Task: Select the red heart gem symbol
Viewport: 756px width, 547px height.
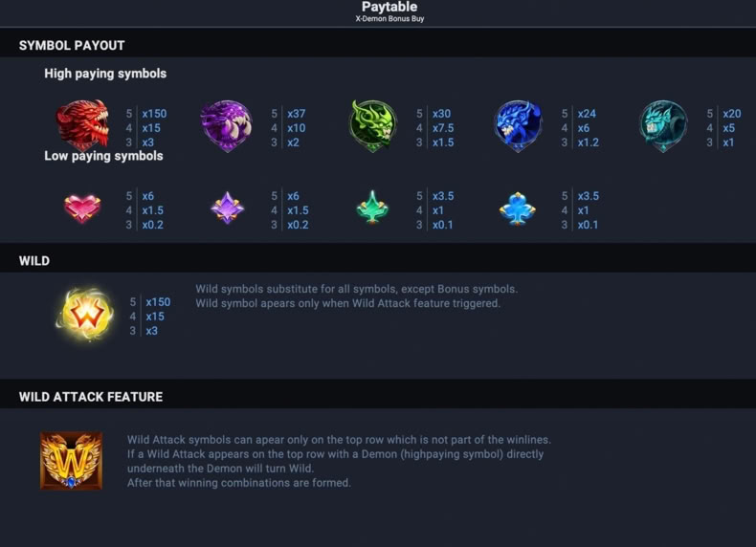Action: point(82,208)
